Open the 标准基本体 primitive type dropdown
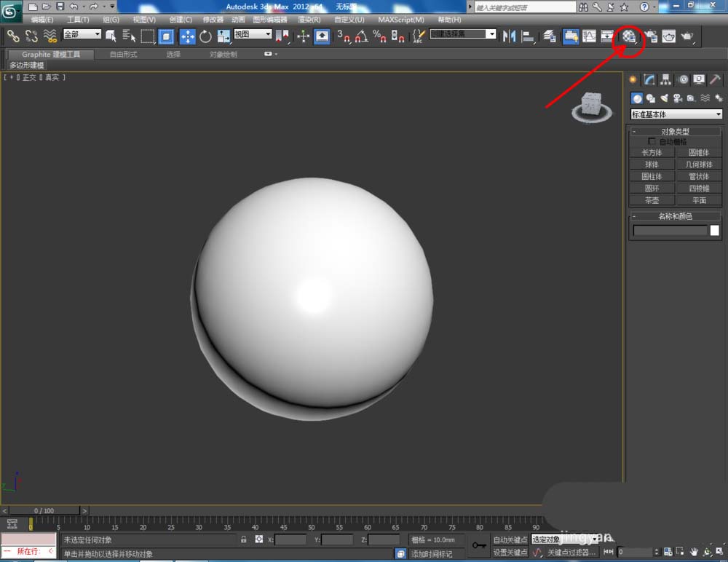Screen dimensions: 728x562 [676, 114]
